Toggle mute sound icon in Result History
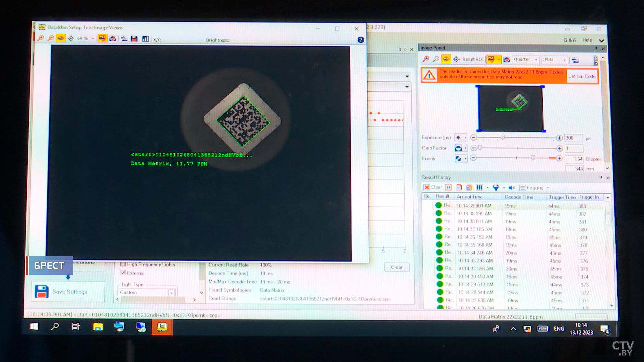Screen dimensions: 644x362 (512, 188)
